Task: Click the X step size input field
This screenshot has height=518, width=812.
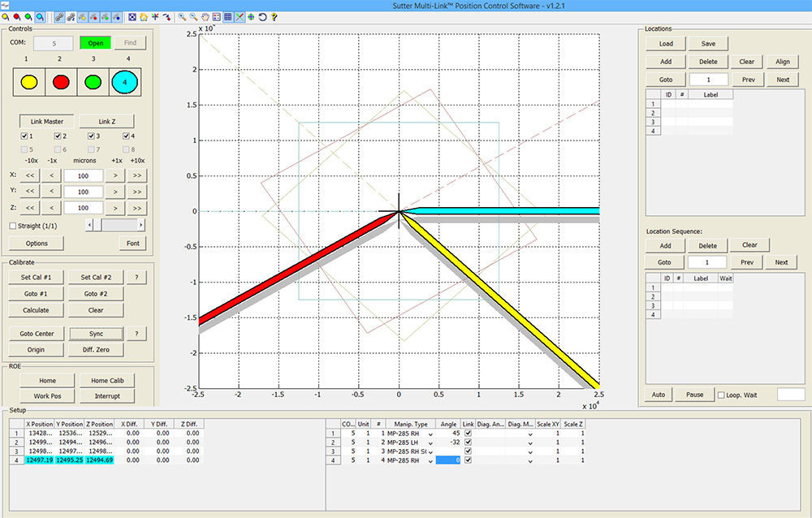Action: (x=82, y=175)
